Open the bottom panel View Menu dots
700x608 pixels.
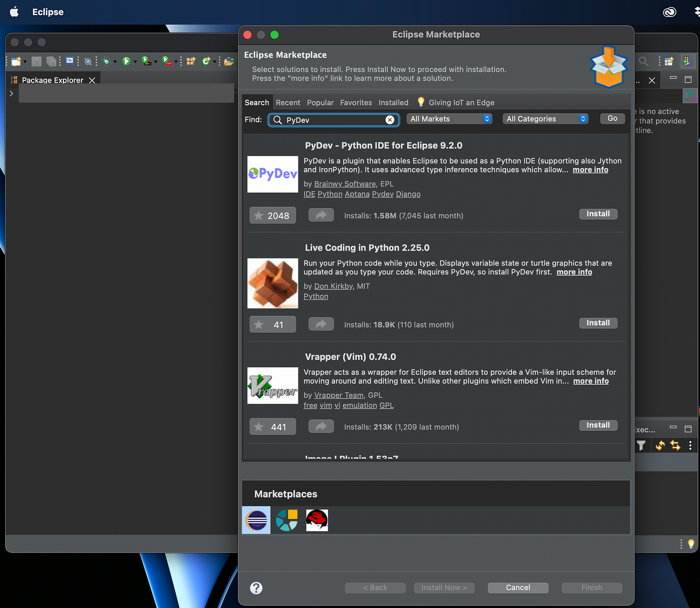[x=690, y=445]
